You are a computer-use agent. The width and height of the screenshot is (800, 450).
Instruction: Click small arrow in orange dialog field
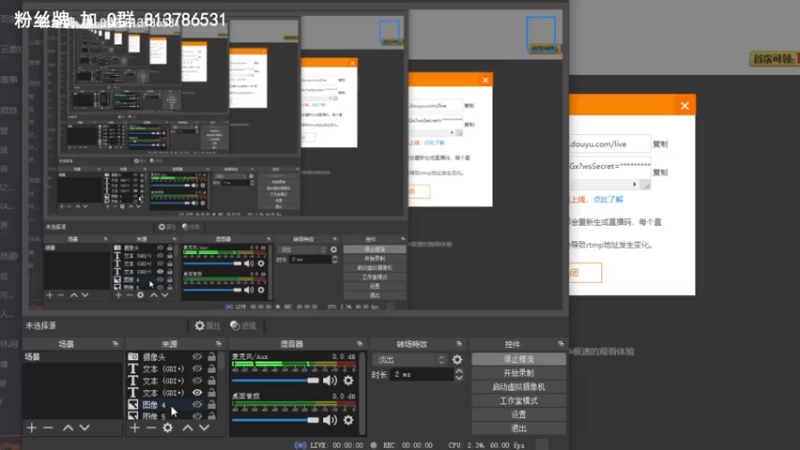tap(635, 184)
